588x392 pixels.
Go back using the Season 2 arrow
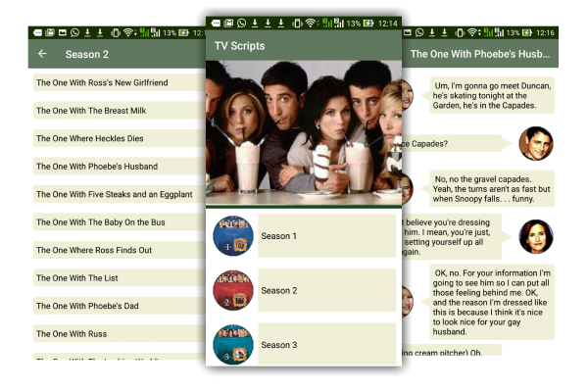coord(42,54)
